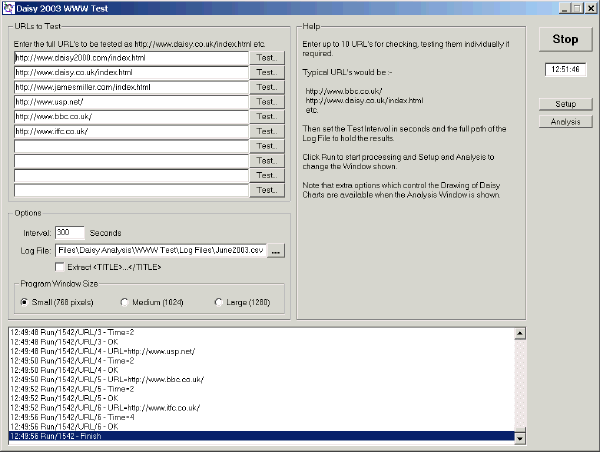Click the Test button beside the tenth URL field
The width and height of the screenshot is (600, 452).
pyautogui.click(x=267, y=190)
